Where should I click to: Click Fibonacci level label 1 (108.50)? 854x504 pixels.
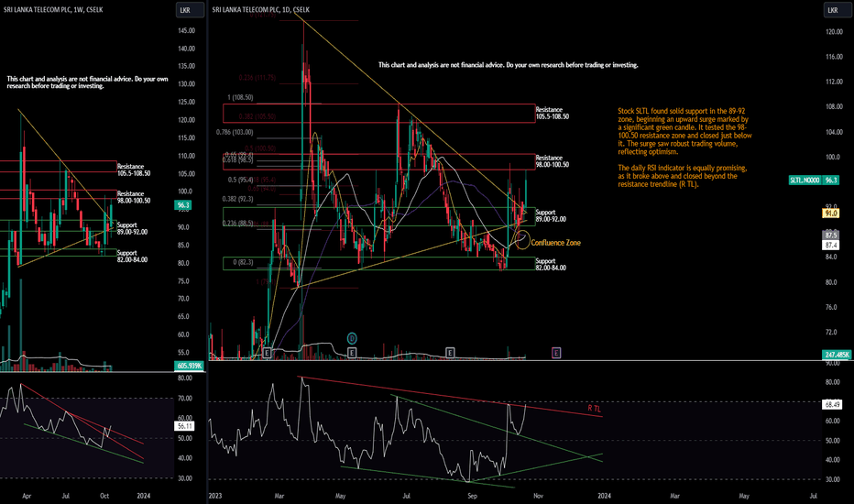click(x=240, y=97)
